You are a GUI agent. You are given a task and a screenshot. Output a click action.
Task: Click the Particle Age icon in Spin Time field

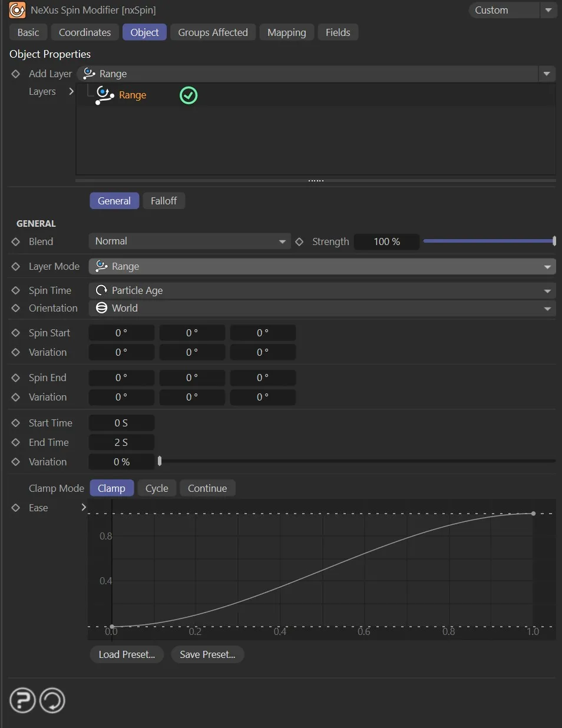[x=100, y=290]
